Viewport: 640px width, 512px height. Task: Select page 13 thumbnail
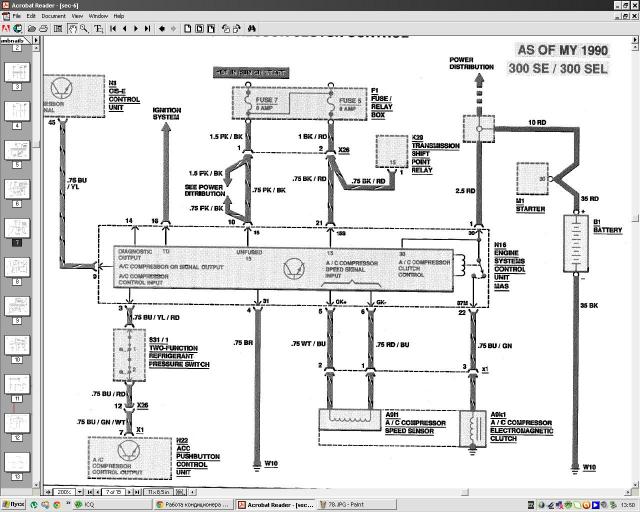click(17, 463)
